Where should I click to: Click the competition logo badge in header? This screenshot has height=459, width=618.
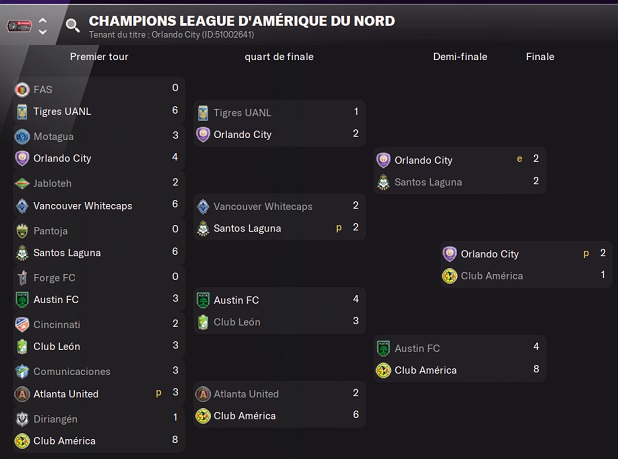(18, 25)
